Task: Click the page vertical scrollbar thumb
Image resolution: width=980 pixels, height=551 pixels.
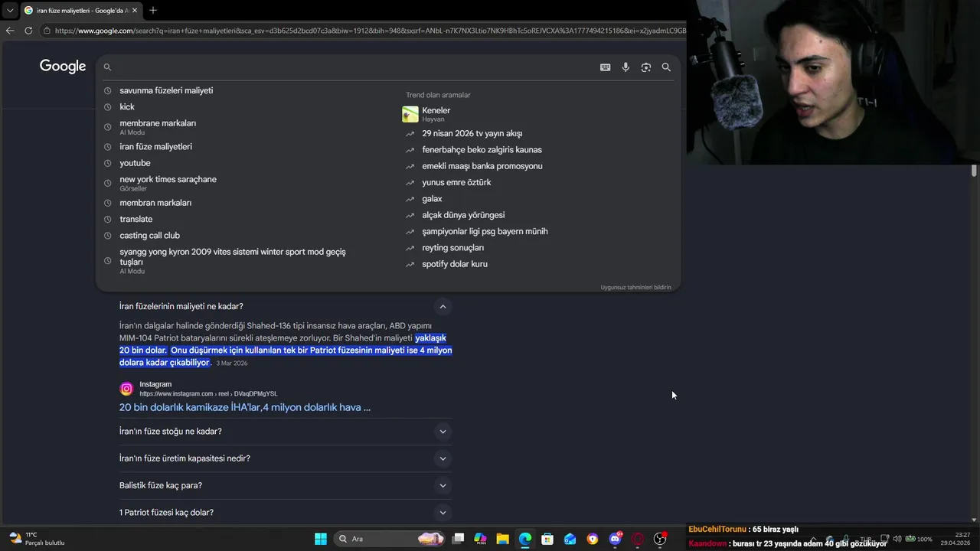Action: coord(974,171)
